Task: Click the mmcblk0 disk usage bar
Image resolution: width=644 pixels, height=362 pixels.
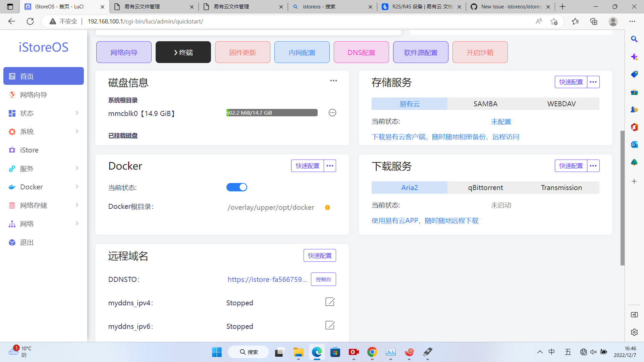Action: click(x=272, y=113)
